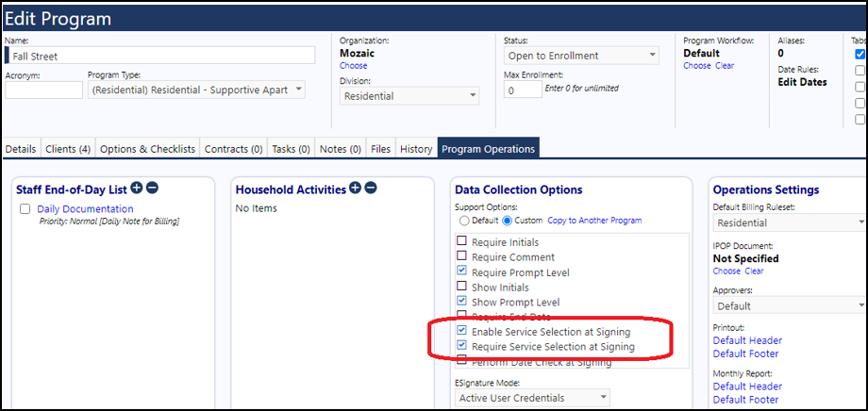Screen dimensions: 868x411
Task: Open Monthly Report Default Header link
Action: [x=747, y=386]
